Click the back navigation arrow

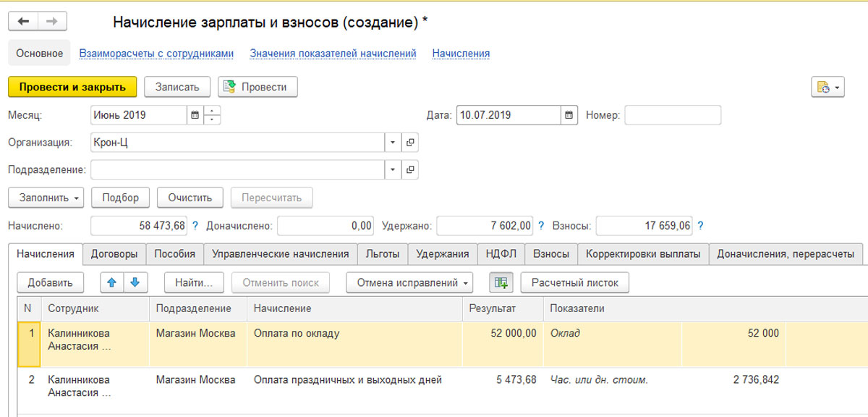click(23, 22)
